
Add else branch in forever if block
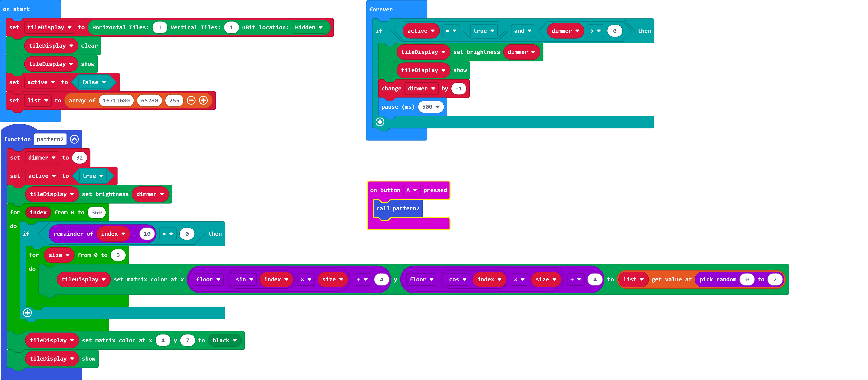[380, 122]
